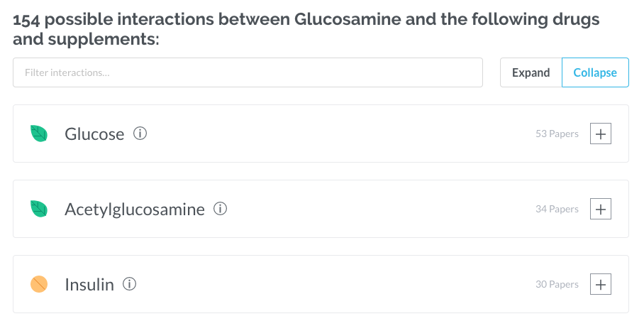
Task: Click the 30 Papers count for Insulin
Action: 557,284
